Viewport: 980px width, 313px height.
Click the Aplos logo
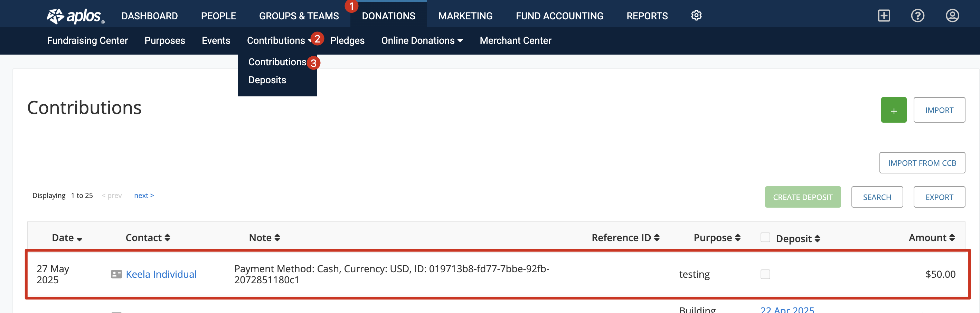[75, 16]
